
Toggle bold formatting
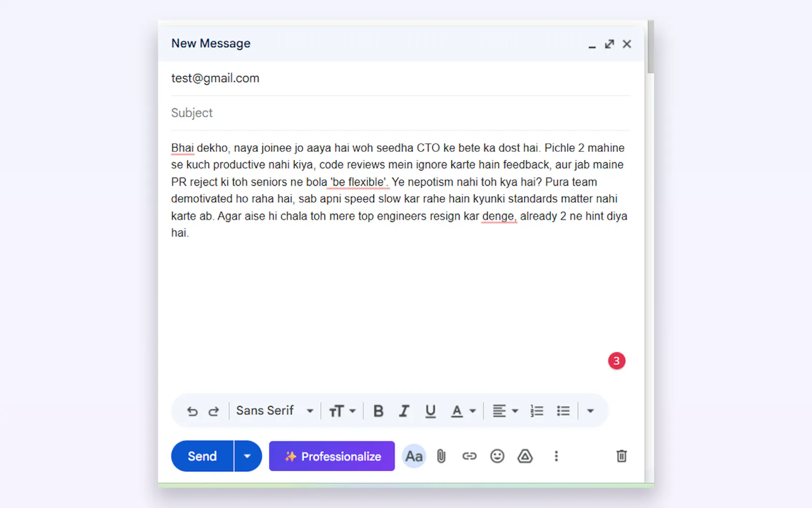coord(378,411)
